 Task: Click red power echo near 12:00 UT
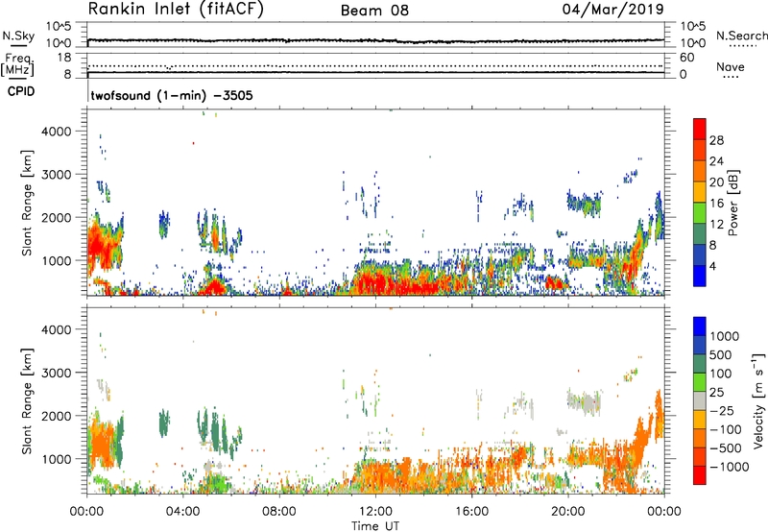(x=372, y=283)
